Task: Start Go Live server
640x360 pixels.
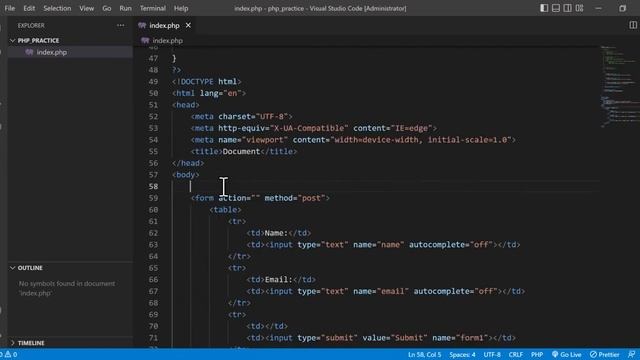Action: click(x=567, y=354)
